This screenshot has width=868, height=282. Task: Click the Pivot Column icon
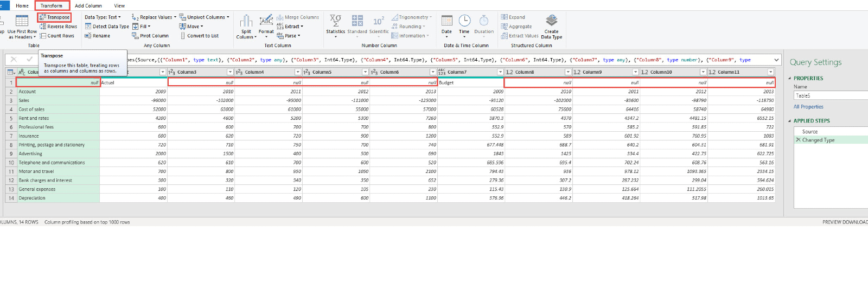tap(135, 36)
